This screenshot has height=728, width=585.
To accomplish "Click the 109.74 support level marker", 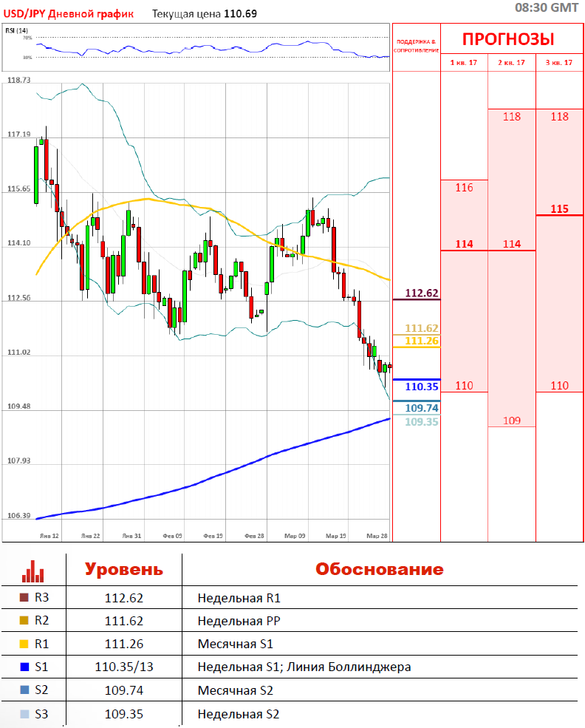I will point(422,408).
